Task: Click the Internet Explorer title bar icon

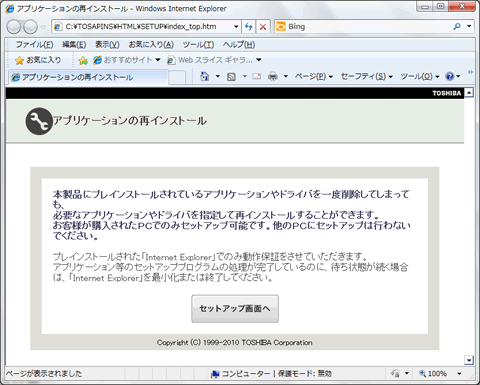Action: tap(10, 9)
